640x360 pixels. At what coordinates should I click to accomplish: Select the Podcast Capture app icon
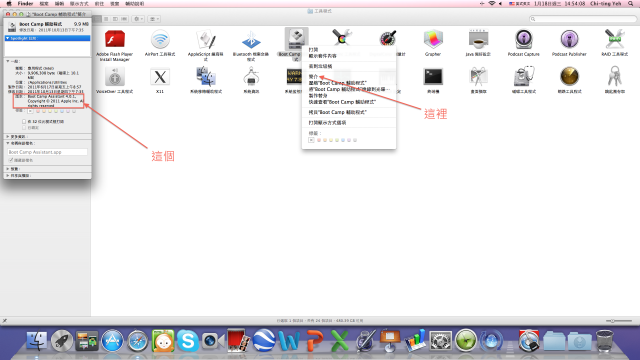[524, 40]
